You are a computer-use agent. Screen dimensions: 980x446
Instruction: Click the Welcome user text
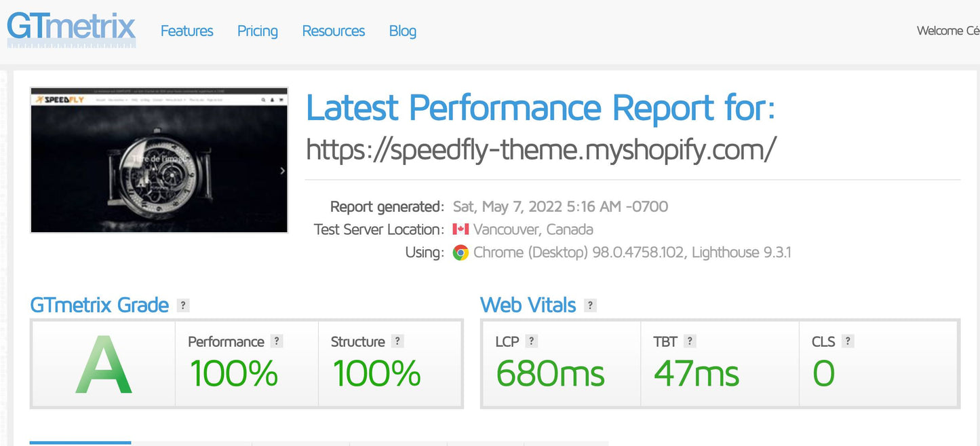coord(948,31)
